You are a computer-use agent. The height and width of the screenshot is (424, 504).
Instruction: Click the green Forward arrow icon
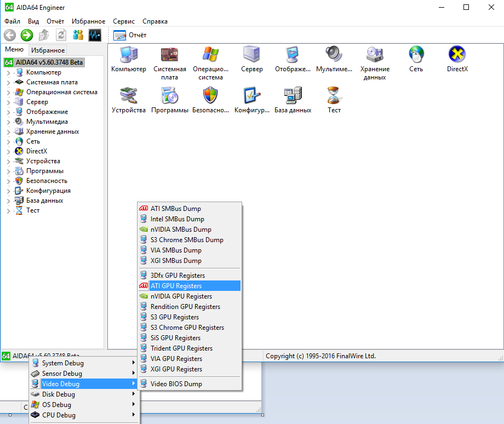coord(27,35)
